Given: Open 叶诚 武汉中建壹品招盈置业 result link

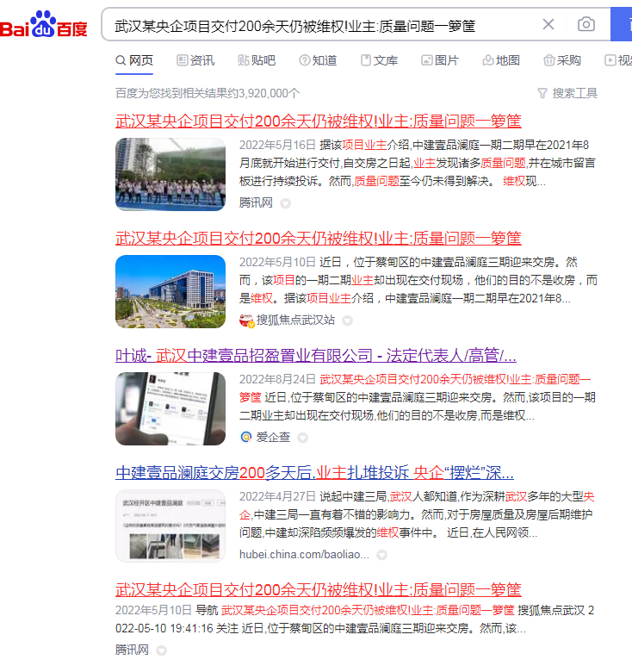Looking at the screenshot, I should pos(315,356).
